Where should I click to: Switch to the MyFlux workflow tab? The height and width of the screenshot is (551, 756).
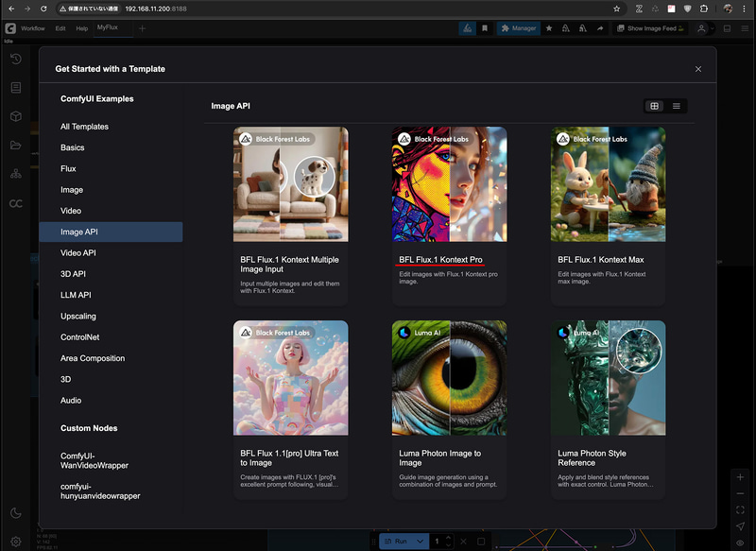108,27
